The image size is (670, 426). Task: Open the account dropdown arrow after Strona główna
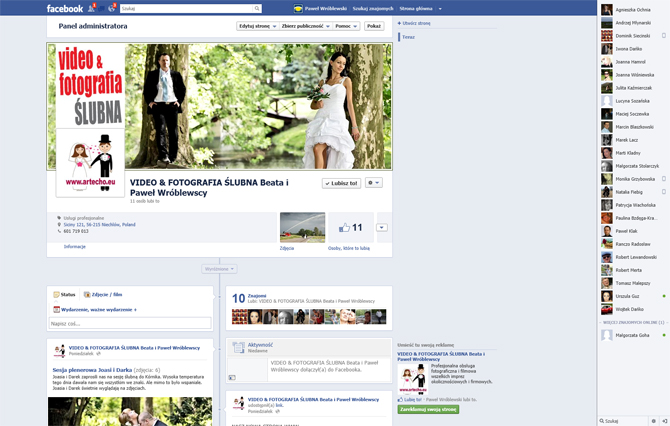440,9
